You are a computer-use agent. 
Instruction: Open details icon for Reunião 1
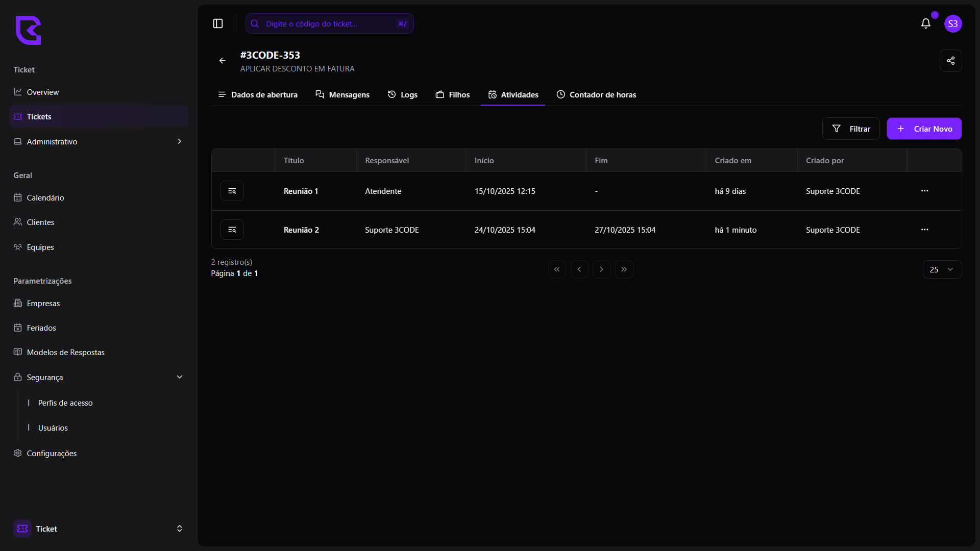[x=232, y=191]
